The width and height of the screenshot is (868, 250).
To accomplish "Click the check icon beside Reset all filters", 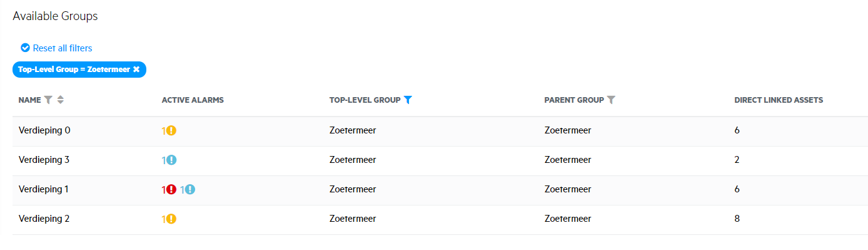I will (x=25, y=48).
